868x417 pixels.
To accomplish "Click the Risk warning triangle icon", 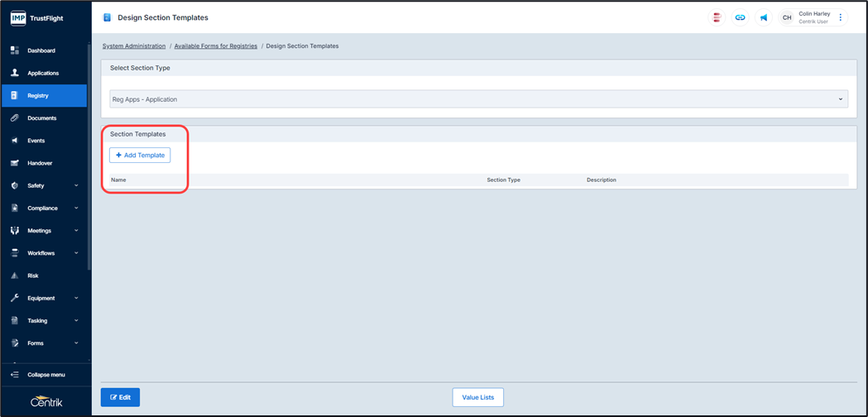I will (x=15, y=276).
